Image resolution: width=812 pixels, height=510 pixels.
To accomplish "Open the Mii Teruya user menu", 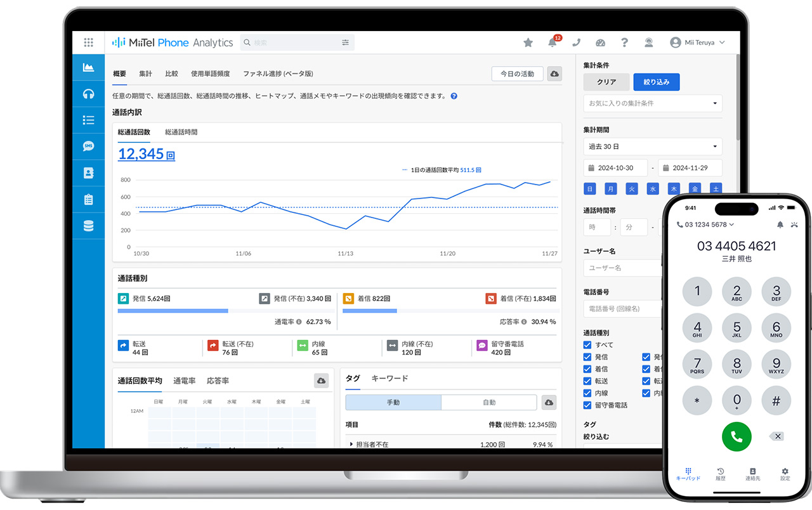I will (697, 43).
